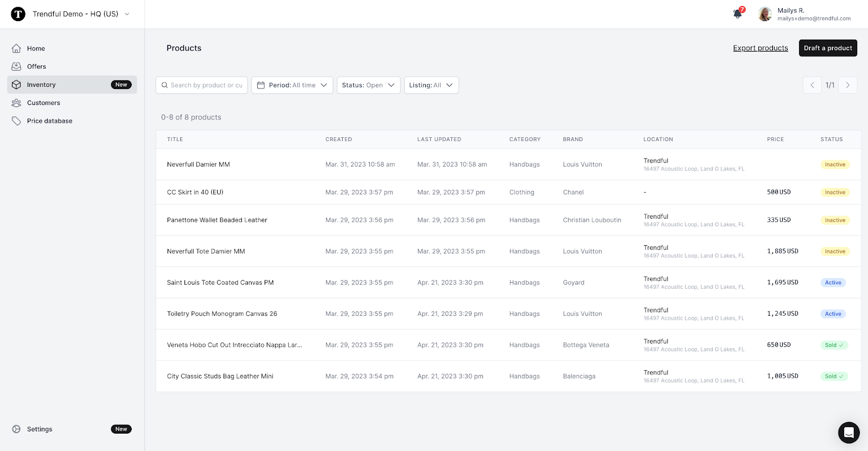
Task: Open the Neverfull Damier MM product
Action: tap(199, 164)
